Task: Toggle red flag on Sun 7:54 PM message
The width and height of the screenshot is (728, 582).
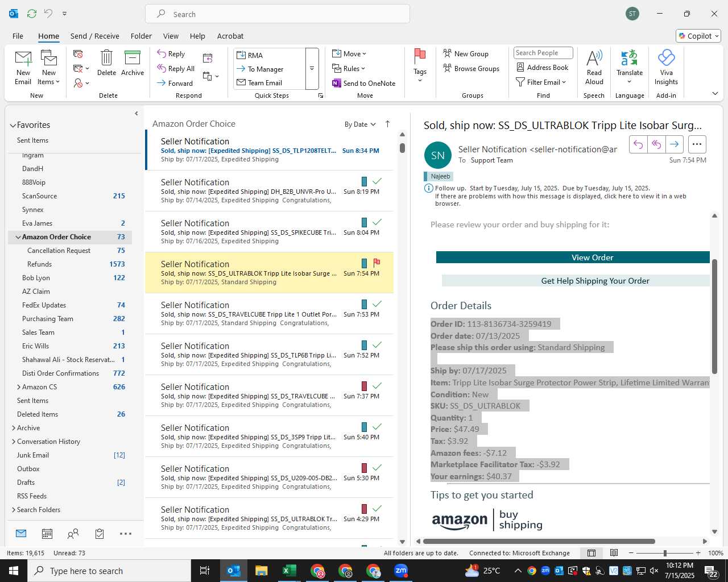Action: [x=377, y=263]
